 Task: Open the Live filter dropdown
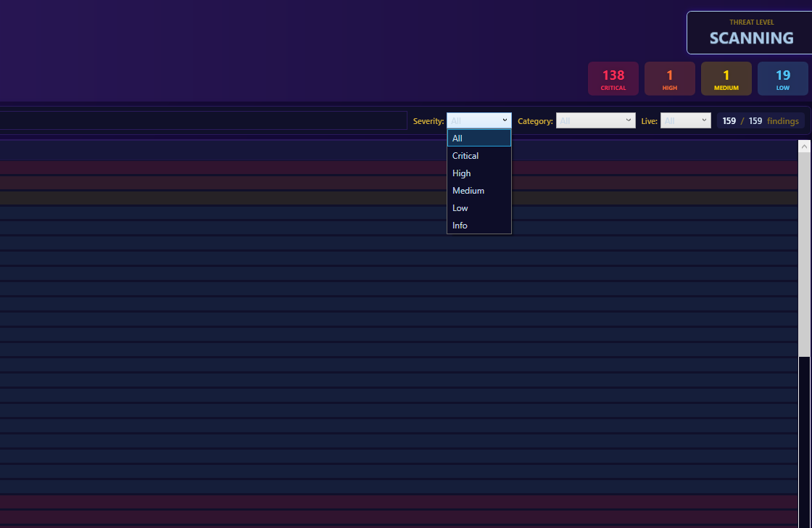click(685, 120)
